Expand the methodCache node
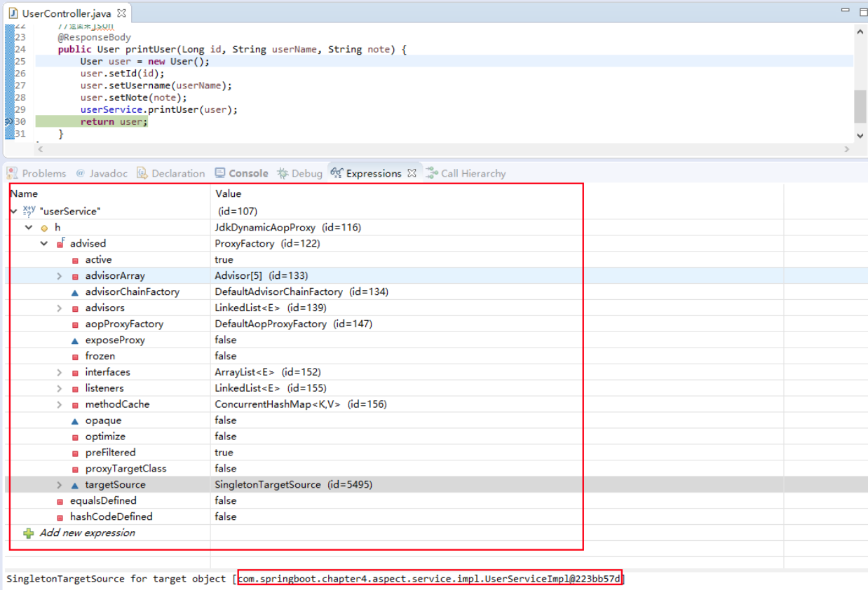The height and width of the screenshot is (590, 868). point(60,404)
